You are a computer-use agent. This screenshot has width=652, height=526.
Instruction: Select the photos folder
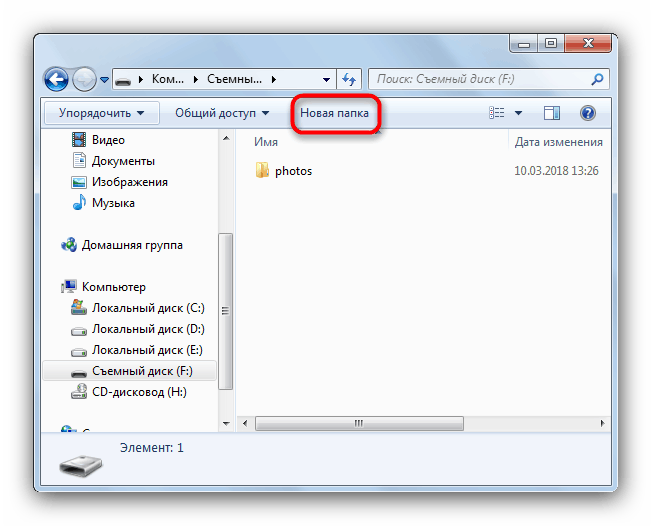(294, 171)
